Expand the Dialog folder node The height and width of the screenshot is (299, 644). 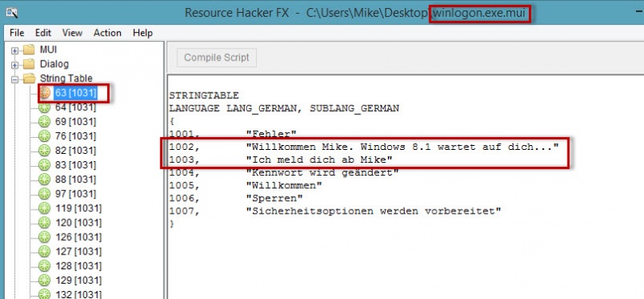point(15,65)
